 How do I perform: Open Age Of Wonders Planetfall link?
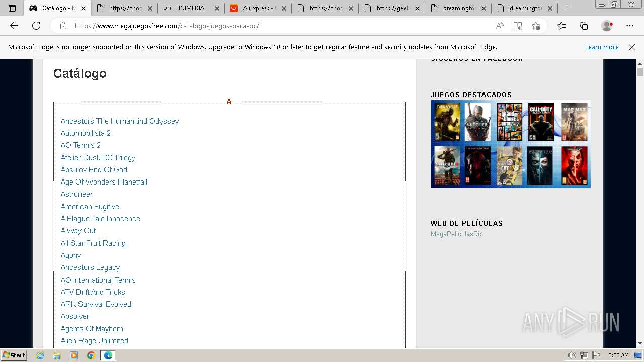tap(104, 182)
